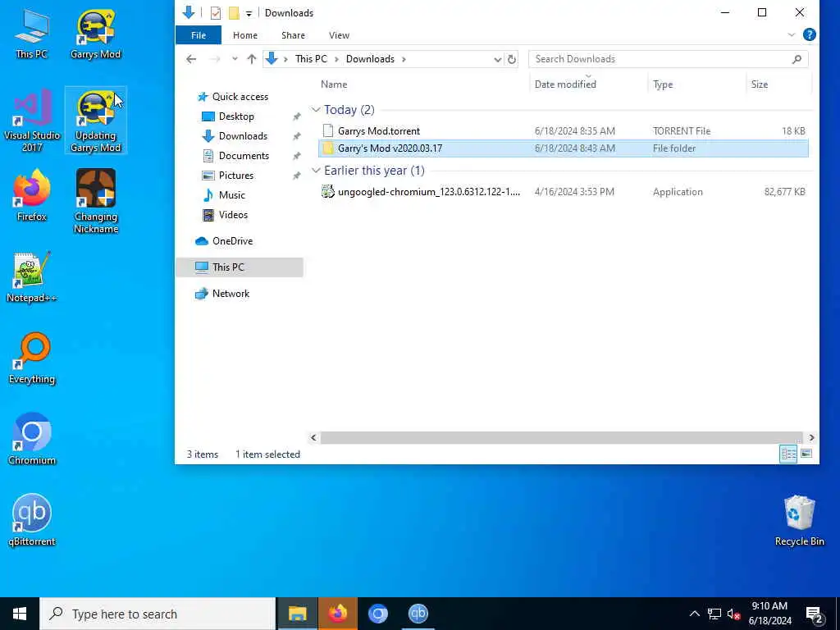The image size is (840, 630).
Task: Click Downloads in address bar
Action: (370, 59)
